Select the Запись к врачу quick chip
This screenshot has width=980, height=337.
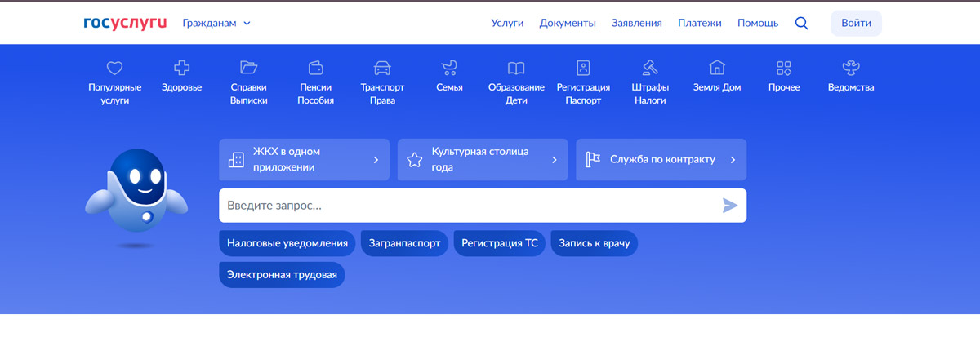point(595,243)
